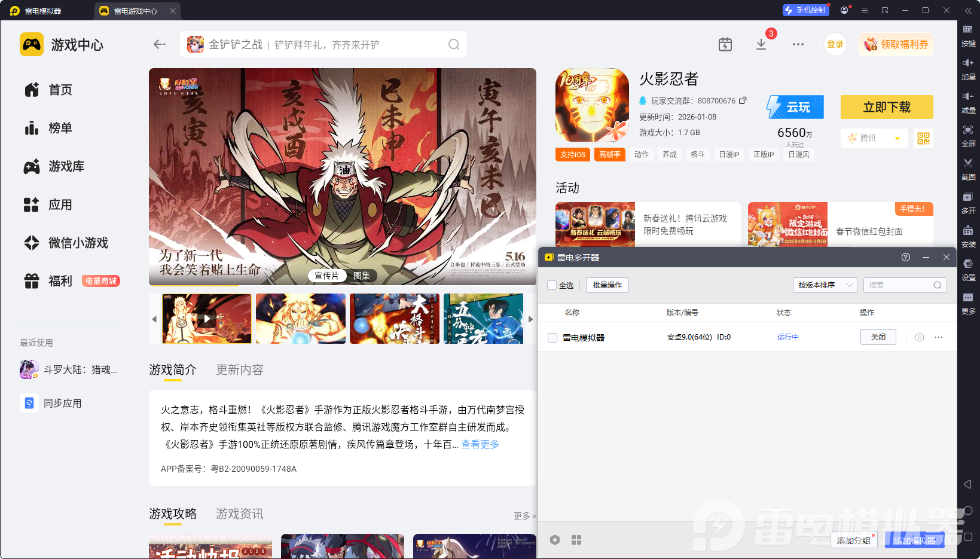
Task: Show next screenshots with right arrow
Action: point(530,319)
